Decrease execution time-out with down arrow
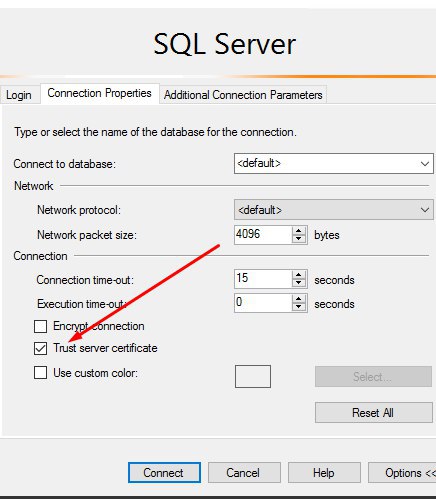 299,307
